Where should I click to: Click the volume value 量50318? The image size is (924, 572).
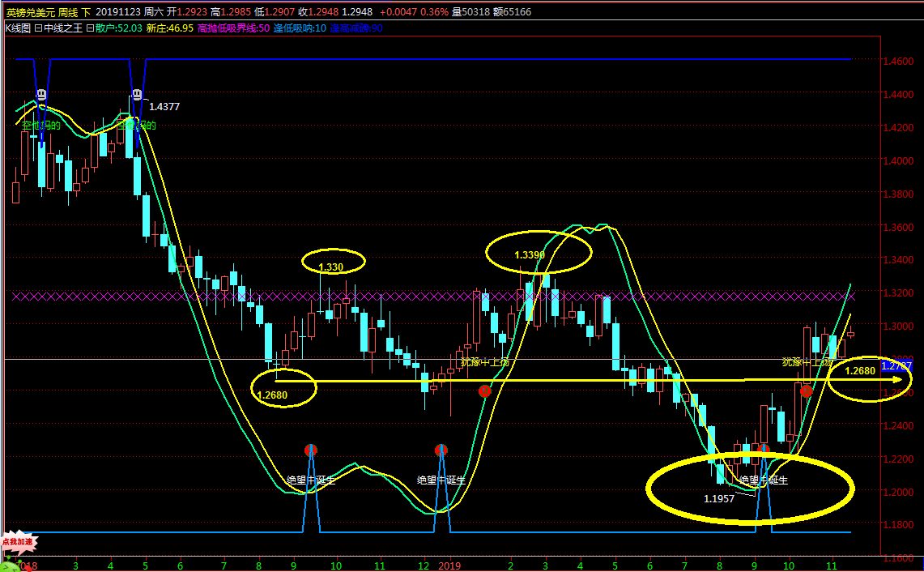click(471, 12)
